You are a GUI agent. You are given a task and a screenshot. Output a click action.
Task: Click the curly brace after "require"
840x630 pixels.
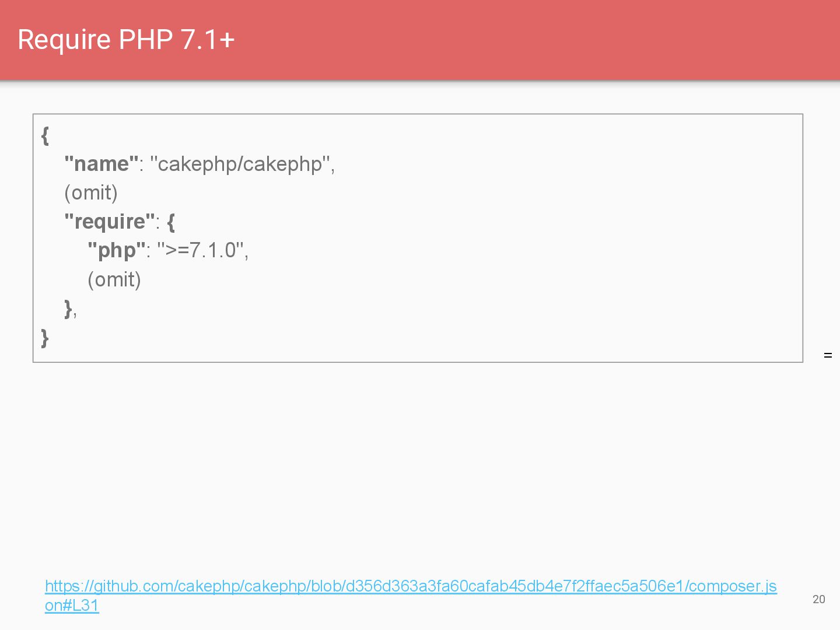(171, 222)
